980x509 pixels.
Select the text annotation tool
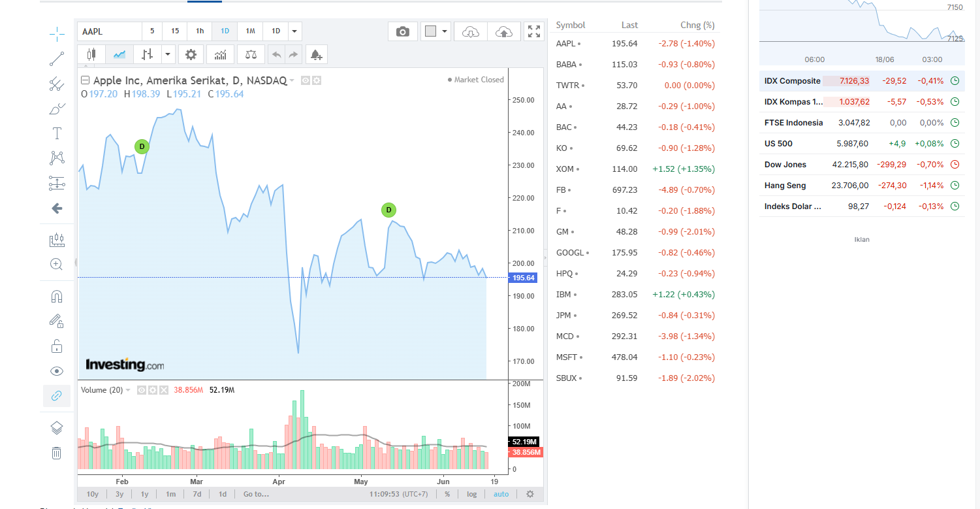(57, 133)
